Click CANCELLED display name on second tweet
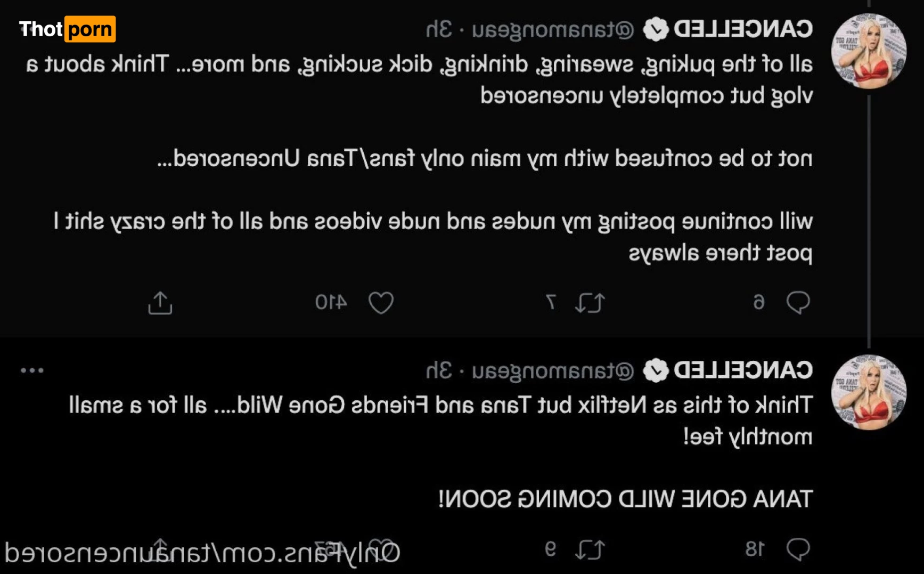The width and height of the screenshot is (924, 574). point(743,370)
